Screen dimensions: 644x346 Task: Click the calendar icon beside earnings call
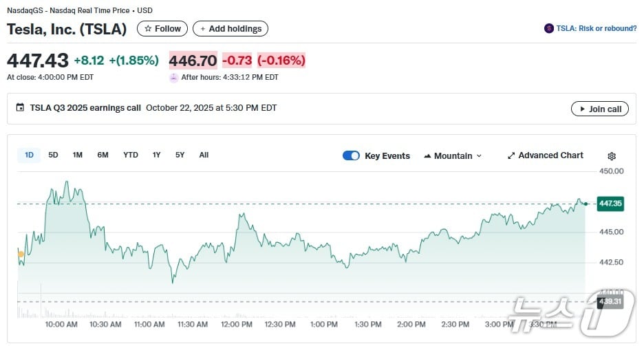20,108
